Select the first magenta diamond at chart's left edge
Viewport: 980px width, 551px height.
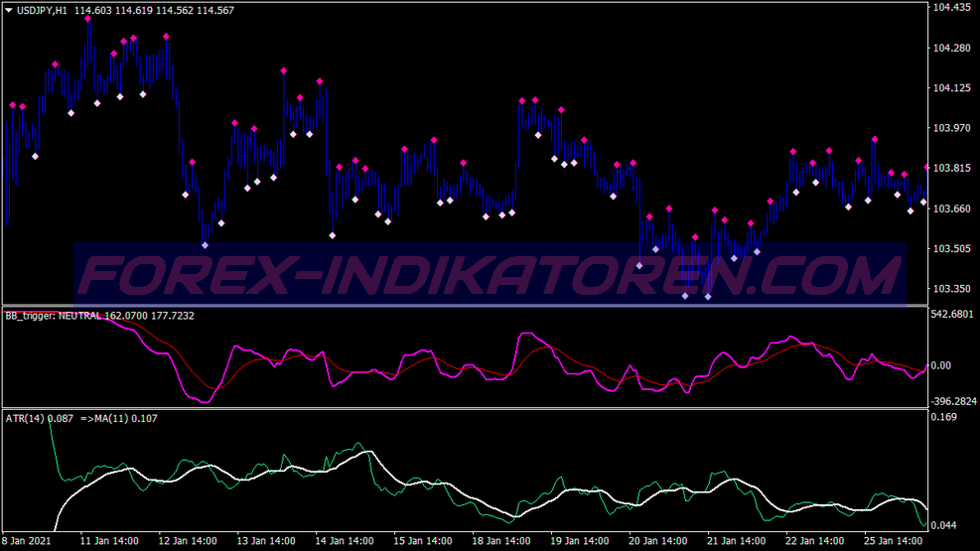[13, 105]
